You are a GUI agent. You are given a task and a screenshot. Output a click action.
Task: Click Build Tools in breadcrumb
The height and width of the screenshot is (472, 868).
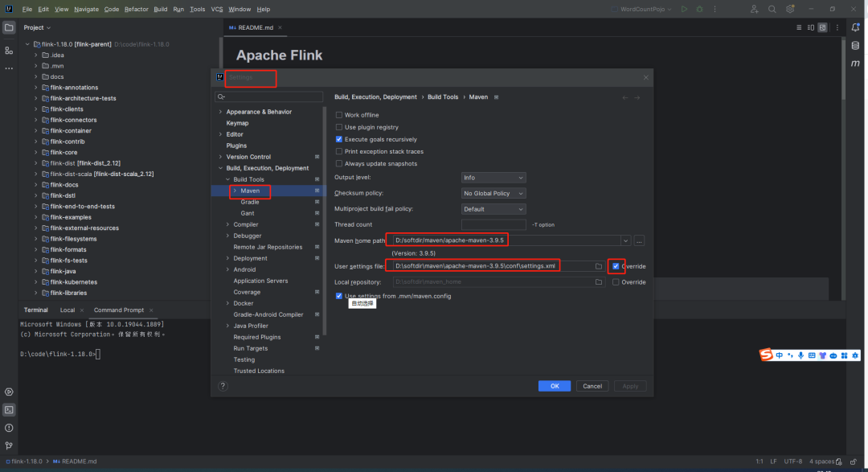[443, 97]
